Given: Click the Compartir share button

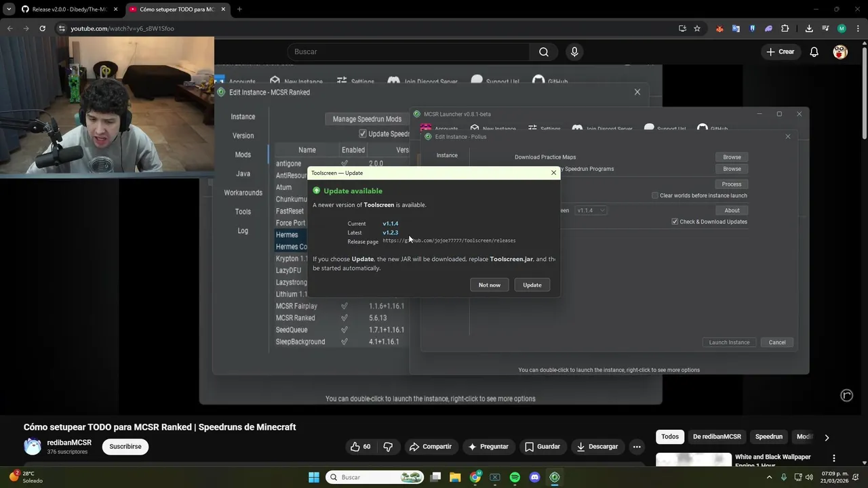Looking at the screenshot, I should click(x=431, y=447).
